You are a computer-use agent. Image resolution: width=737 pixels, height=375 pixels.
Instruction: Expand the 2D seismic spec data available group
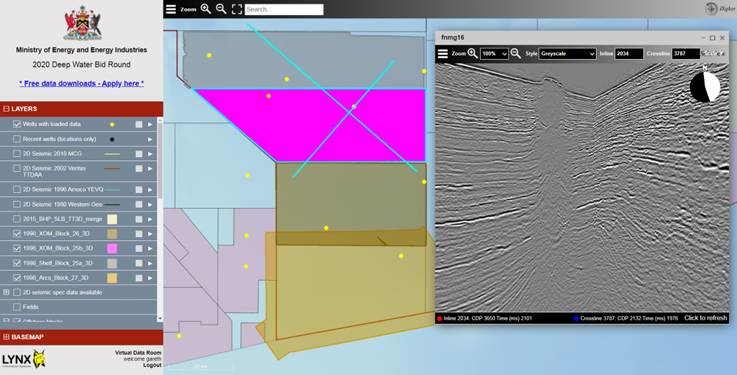pos(6,292)
